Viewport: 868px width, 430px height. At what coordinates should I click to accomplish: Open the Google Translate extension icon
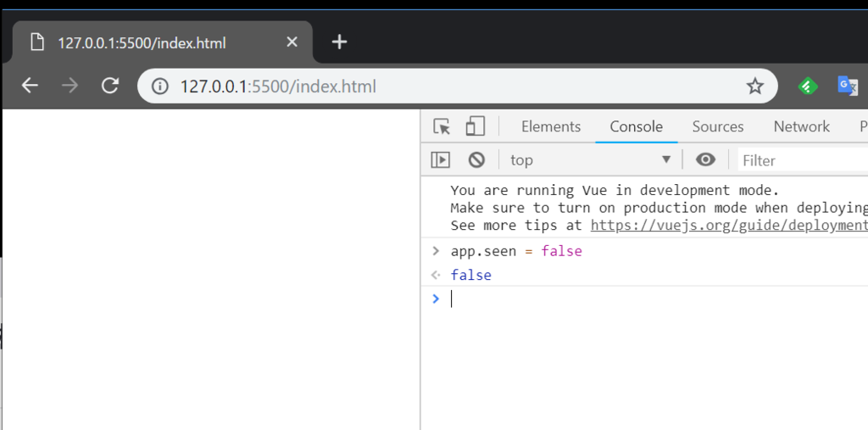(848, 86)
